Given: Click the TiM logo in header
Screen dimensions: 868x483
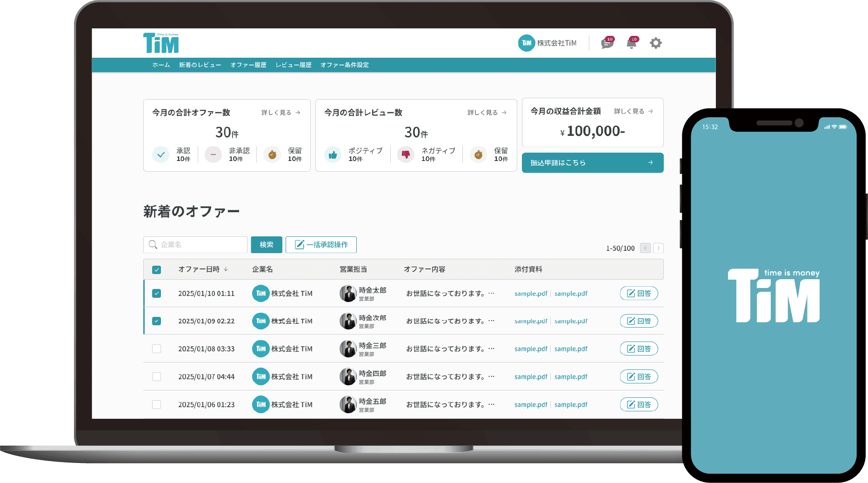Looking at the screenshot, I should point(161,43).
